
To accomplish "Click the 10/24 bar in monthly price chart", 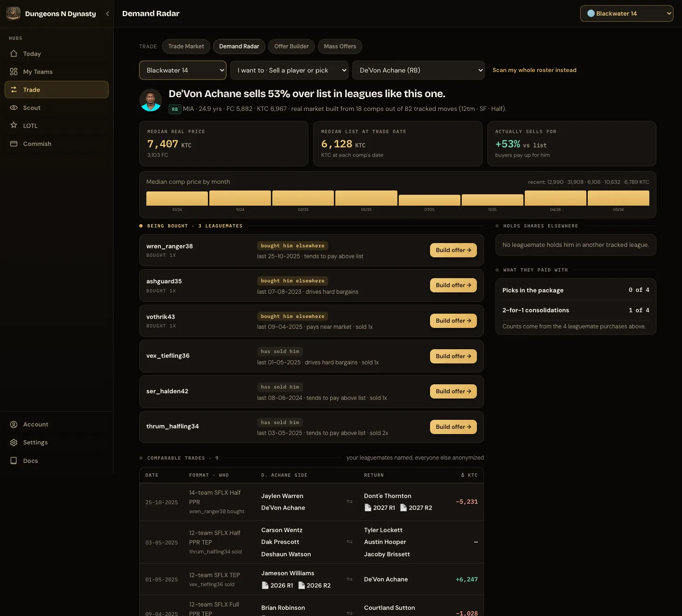I will pyautogui.click(x=177, y=198).
